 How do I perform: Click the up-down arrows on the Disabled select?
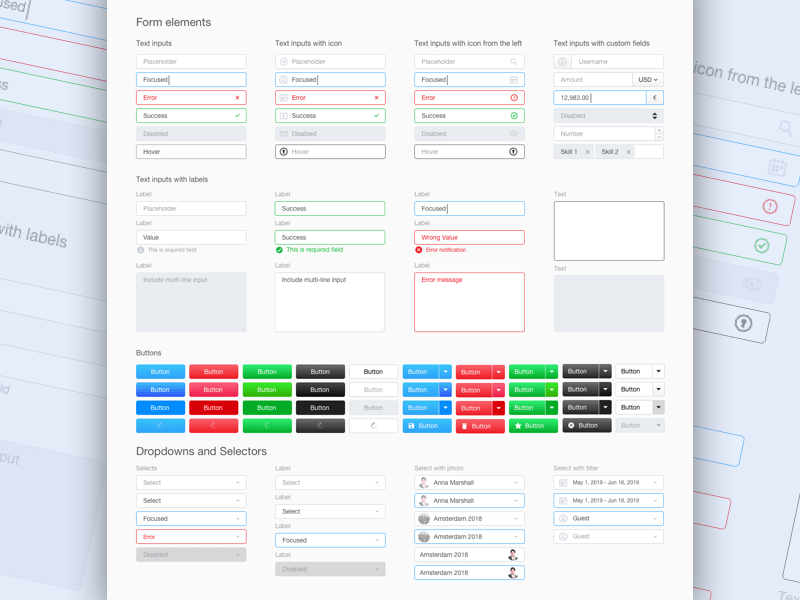click(x=655, y=116)
